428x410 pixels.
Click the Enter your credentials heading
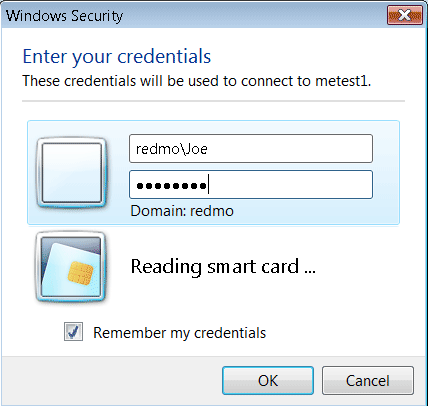(117, 56)
